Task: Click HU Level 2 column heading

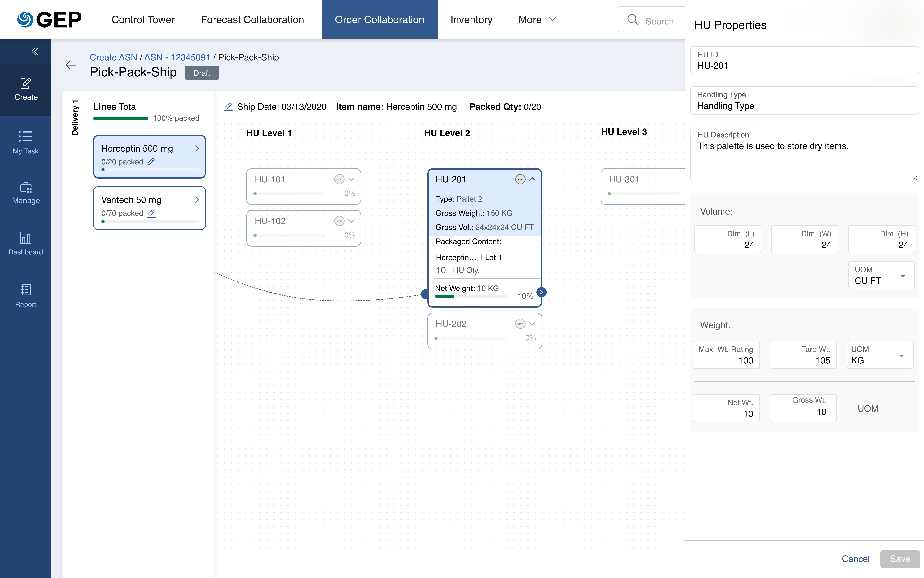Action: point(447,133)
